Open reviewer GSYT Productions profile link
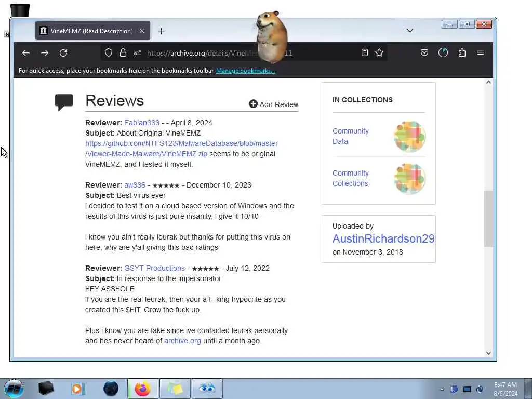This screenshot has height=399, width=532. click(x=154, y=268)
